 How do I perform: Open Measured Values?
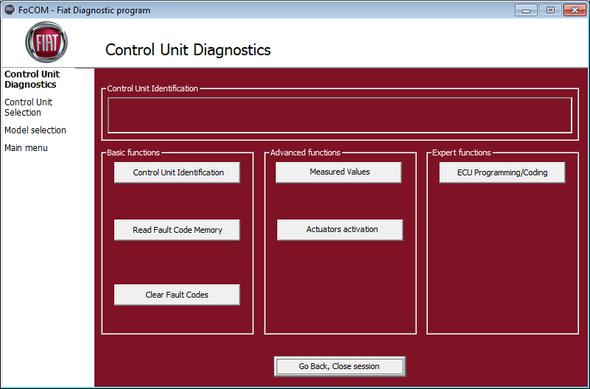coord(339,172)
